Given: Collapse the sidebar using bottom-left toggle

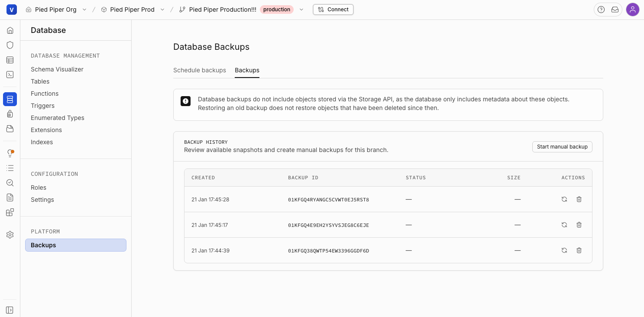Looking at the screenshot, I should pyautogui.click(x=10, y=310).
